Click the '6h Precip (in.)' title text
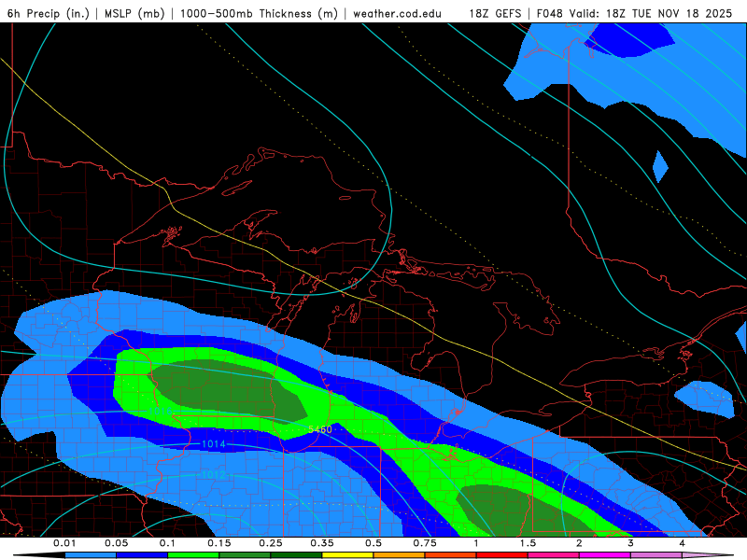The image size is (747, 560). pos(49,13)
